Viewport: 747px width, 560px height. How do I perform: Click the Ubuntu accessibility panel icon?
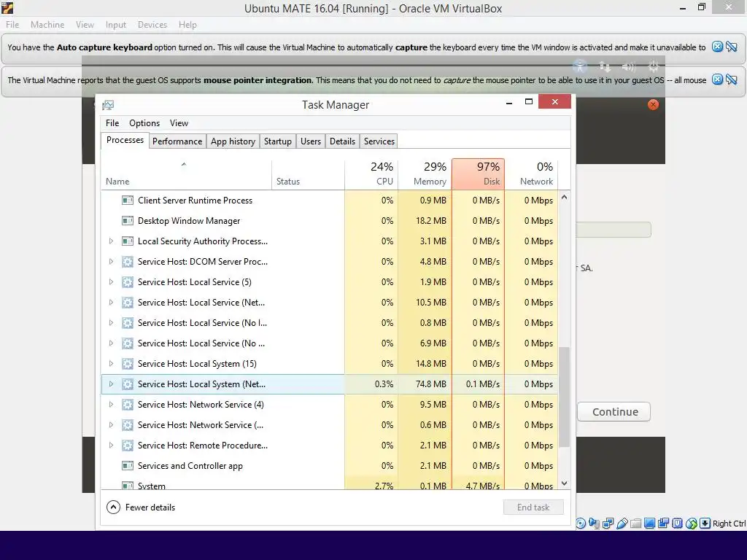click(580, 66)
